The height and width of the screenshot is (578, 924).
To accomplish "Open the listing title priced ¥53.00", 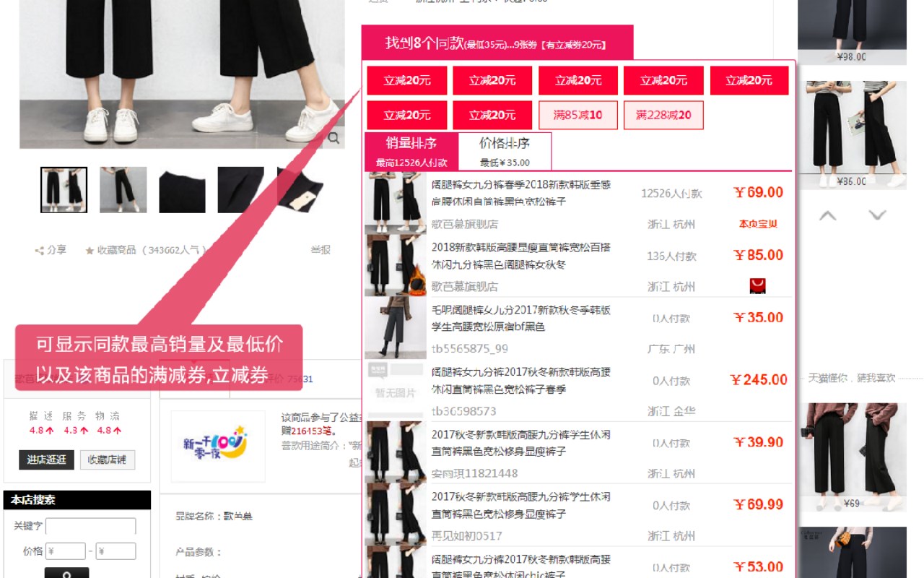I will (521, 566).
